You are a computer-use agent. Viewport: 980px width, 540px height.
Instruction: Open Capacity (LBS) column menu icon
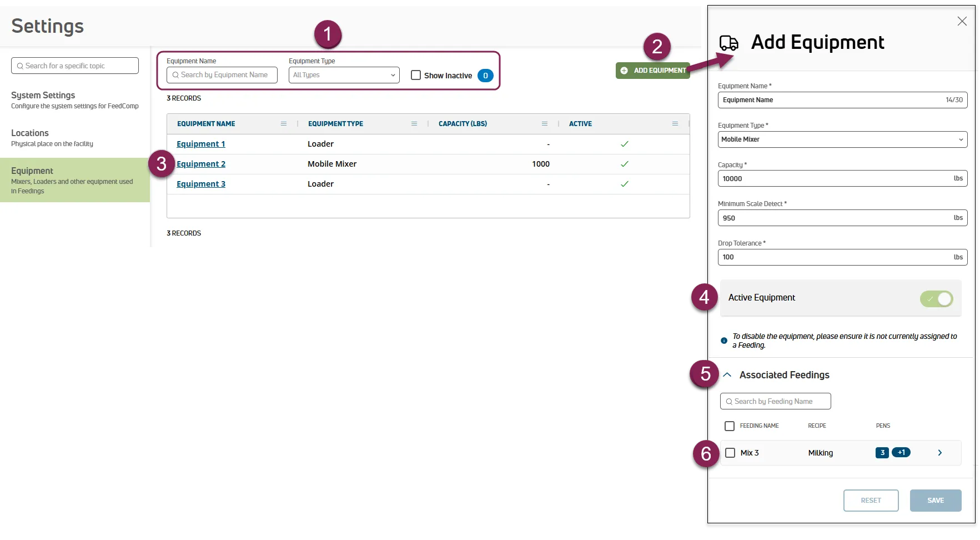(x=545, y=124)
